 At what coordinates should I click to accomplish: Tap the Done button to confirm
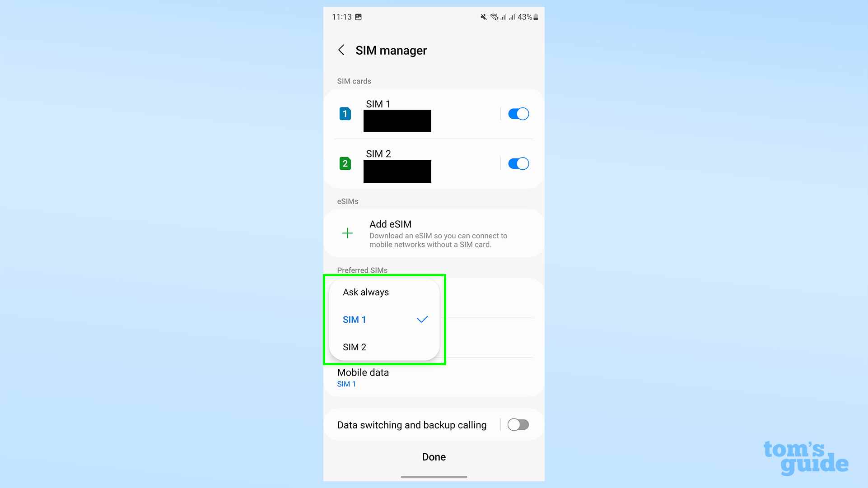coord(434,456)
